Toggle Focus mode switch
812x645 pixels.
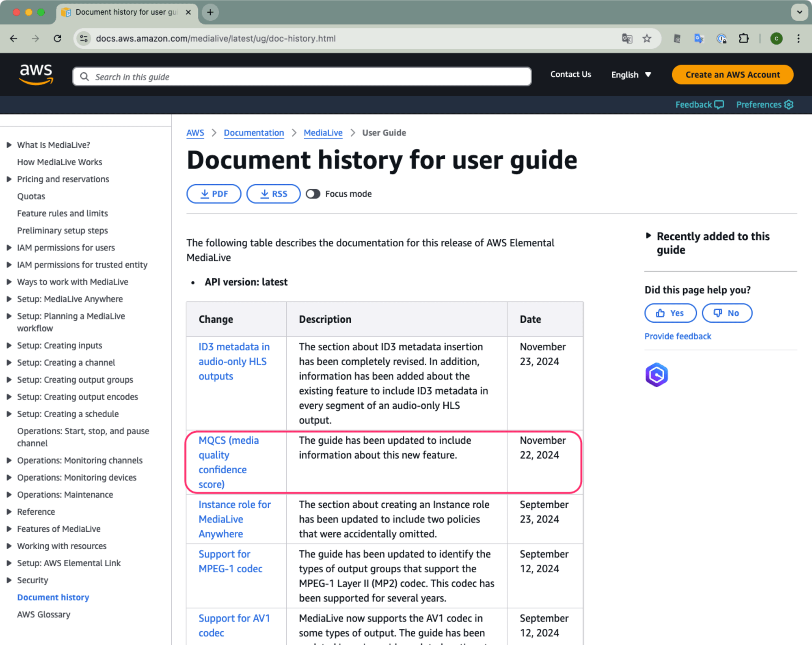pos(313,194)
